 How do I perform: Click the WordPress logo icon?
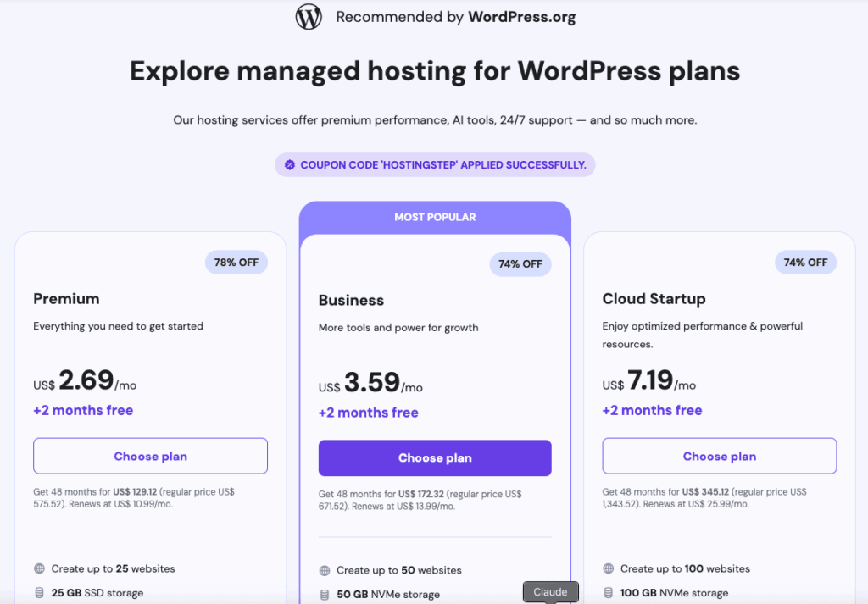click(x=309, y=17)
